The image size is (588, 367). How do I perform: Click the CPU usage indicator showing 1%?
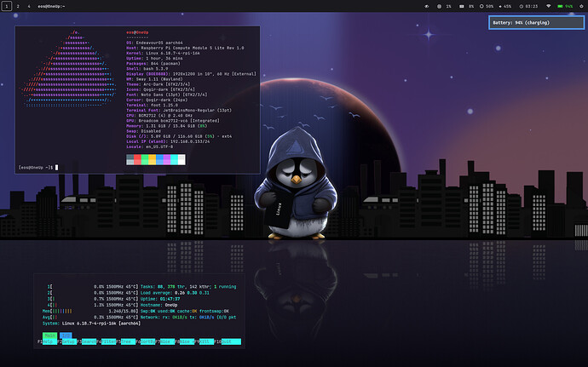tap(444, 6)
